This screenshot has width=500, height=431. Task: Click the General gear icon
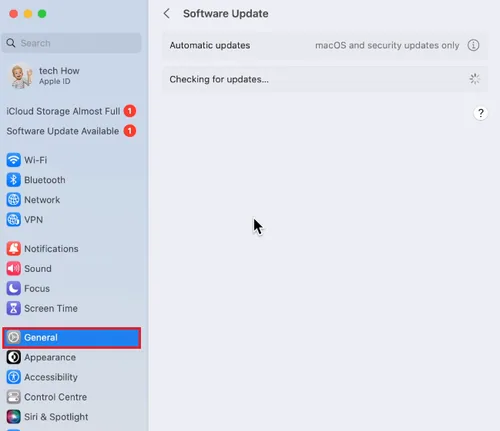pos(13,337)
